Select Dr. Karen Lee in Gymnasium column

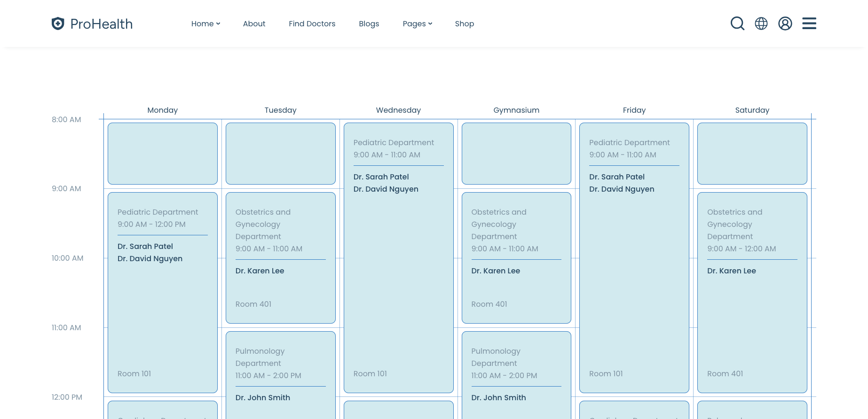[x=496, y=271]
